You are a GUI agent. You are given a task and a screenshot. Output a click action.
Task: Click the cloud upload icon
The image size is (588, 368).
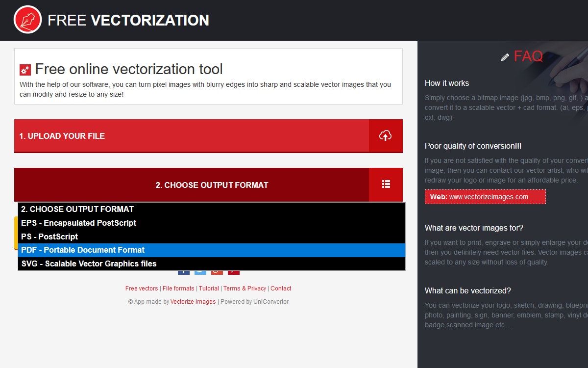click(x=386, y=135)
